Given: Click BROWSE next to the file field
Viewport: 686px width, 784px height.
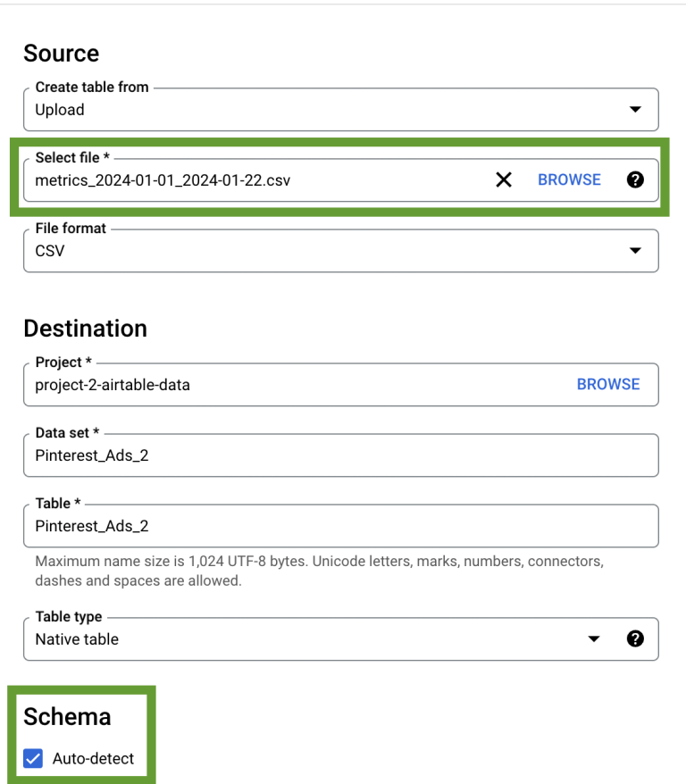Looking at the screenshot, I should click(569, 179).
